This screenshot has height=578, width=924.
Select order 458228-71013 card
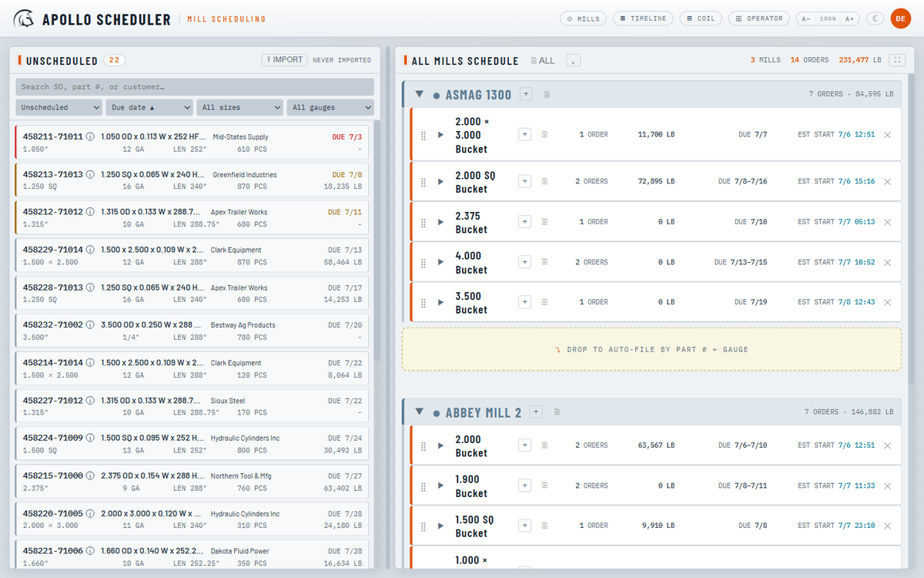192,294
